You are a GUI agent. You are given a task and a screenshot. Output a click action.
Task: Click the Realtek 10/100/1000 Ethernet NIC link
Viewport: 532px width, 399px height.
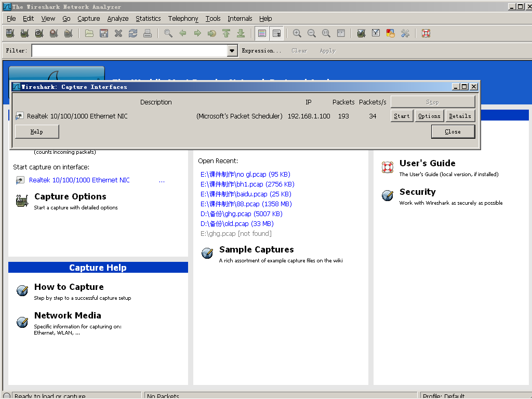click(x=79, y=180)
